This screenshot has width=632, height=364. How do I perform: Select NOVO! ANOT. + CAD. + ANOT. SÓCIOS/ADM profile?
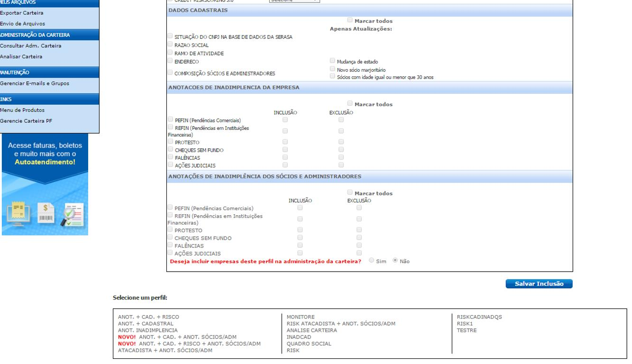(177, 337)
